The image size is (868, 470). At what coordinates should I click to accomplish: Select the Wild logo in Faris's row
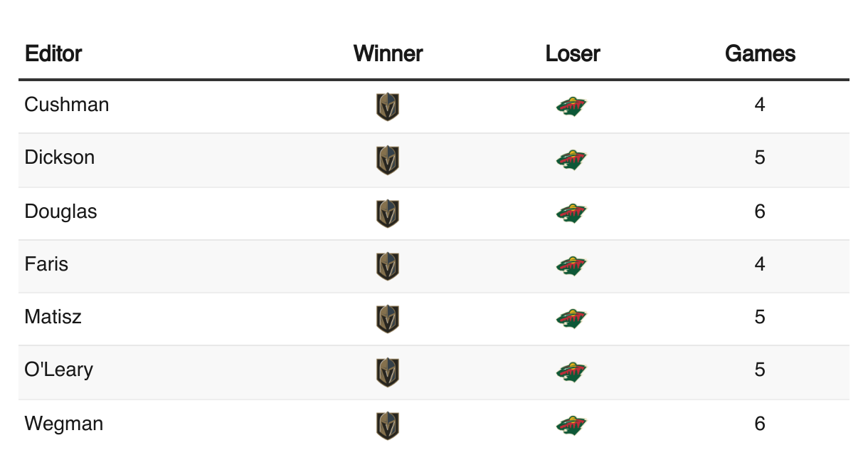point(572,266)
